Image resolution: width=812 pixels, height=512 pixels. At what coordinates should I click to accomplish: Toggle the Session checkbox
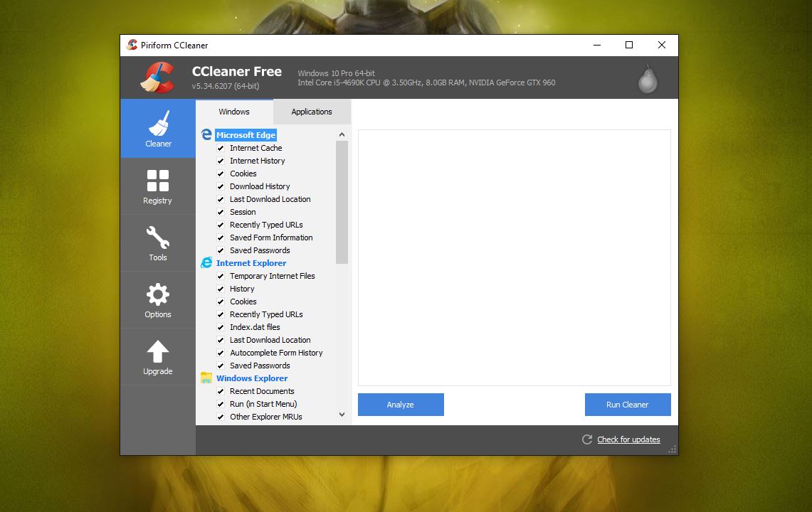tap(221, 212)
